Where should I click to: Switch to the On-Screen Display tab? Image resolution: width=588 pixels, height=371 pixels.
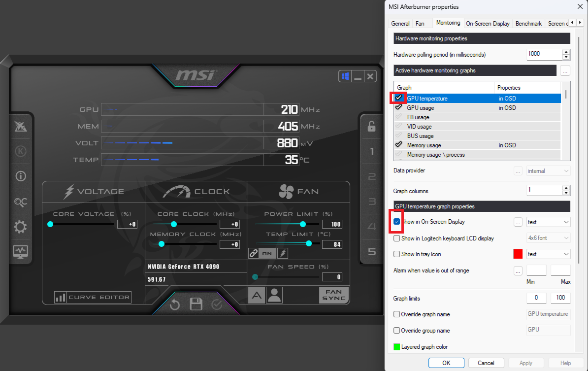(x=488, y=23)
